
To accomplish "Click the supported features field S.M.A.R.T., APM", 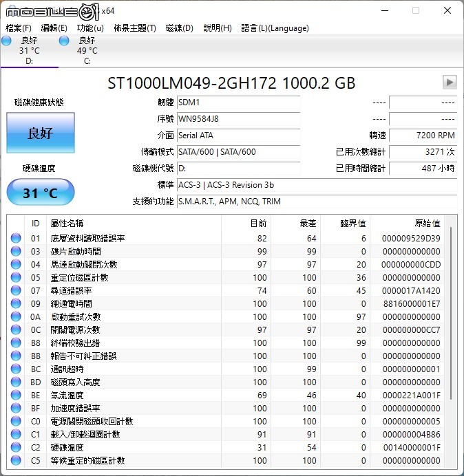I will click(x=317, y=202).
